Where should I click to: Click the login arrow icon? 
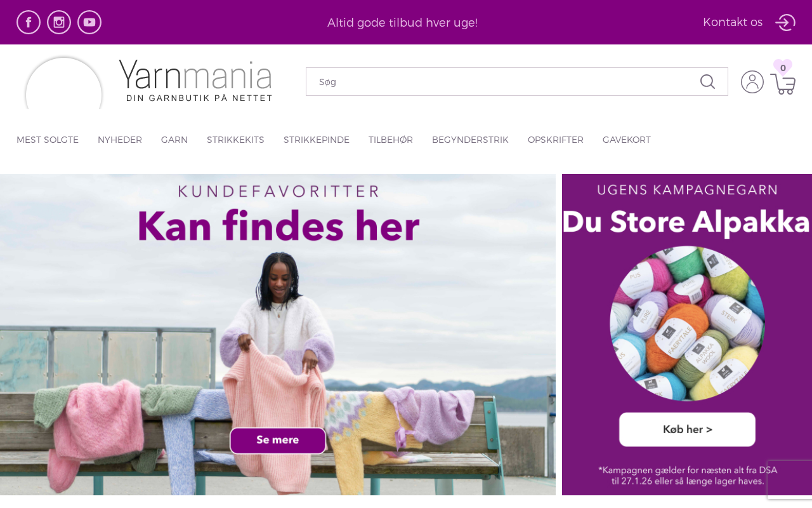(x=785, y=22)
